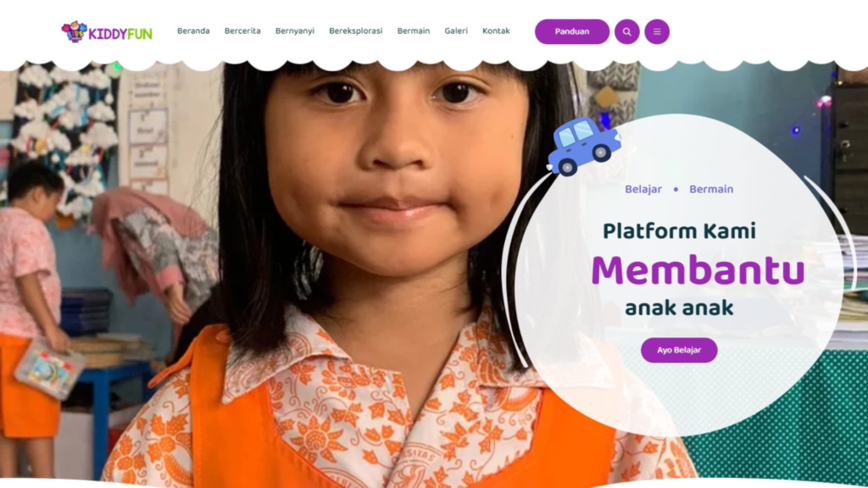This screenshot has width=868, height=488.
Task: Click the Bermain label in hero circle
Action: [711, 189]
